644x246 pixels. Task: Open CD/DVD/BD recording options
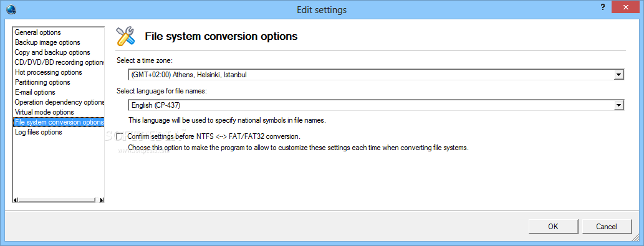tap(59, 62)
